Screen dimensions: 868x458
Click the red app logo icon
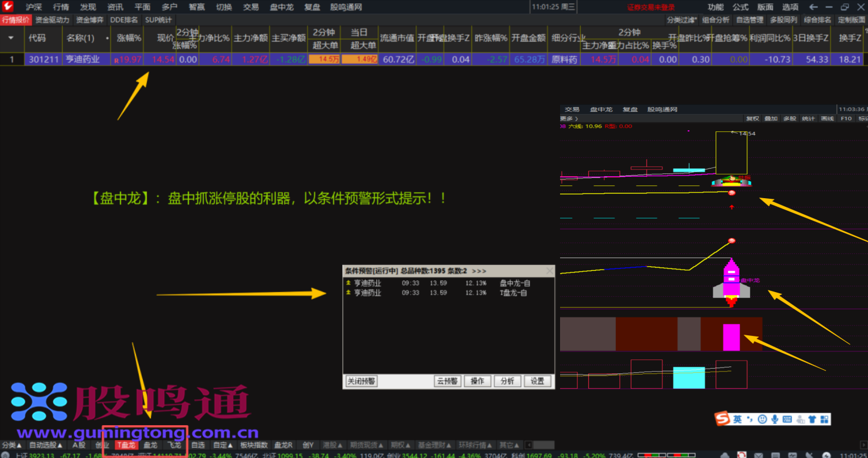7,7
